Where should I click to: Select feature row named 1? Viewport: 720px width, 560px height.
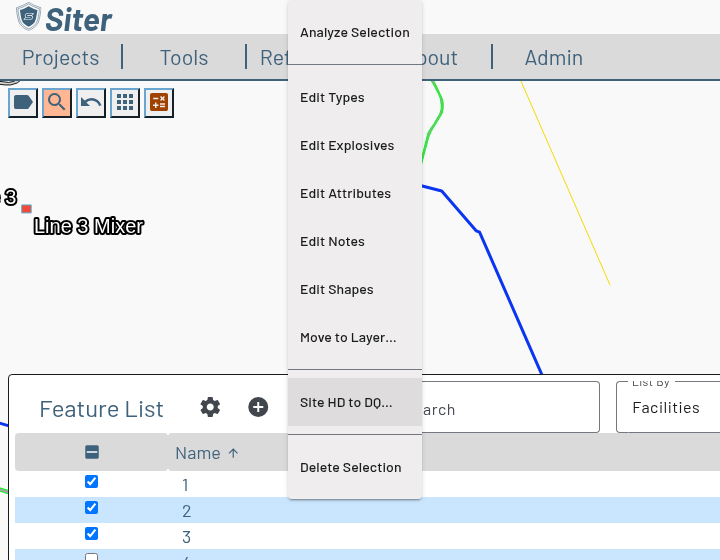[367, 484]
